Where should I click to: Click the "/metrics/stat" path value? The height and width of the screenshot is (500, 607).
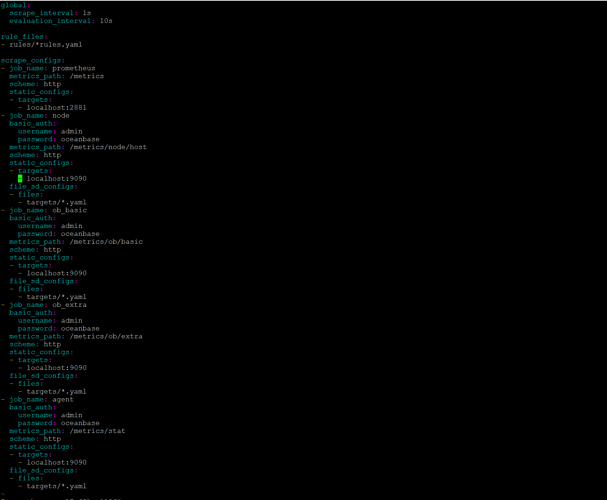point(98,431)
